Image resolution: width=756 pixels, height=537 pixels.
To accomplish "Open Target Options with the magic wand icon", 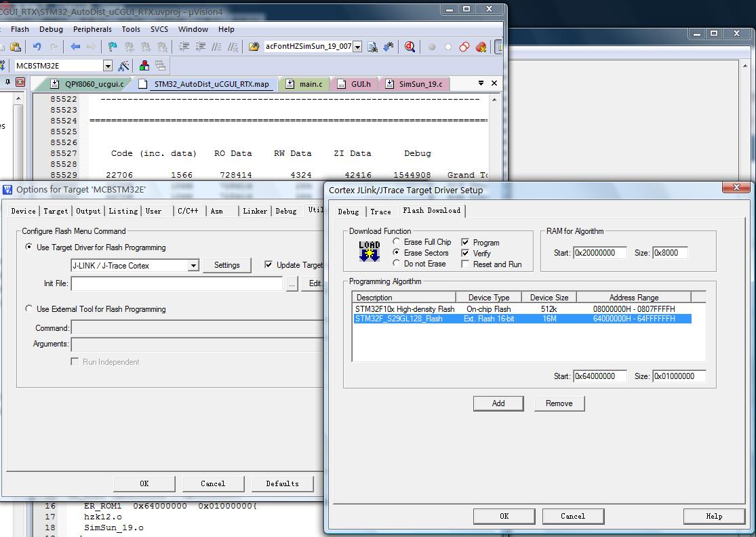I will click(124, 66).
